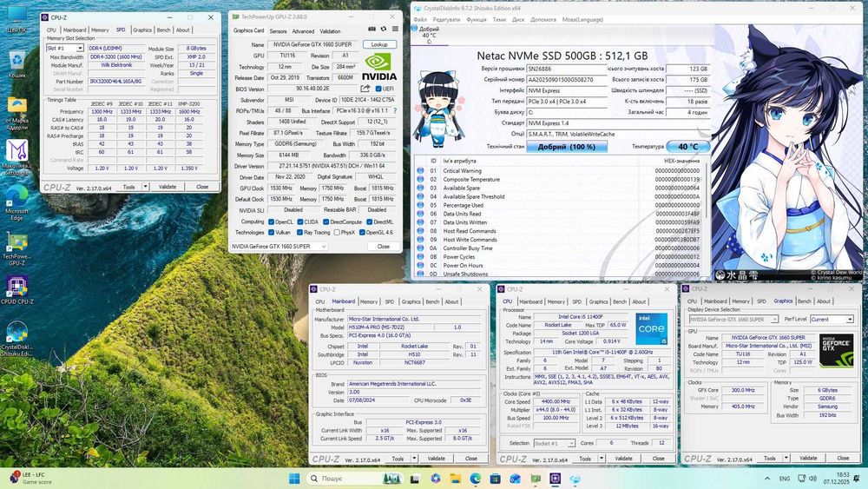
Task: Click GeForce GTX logo in CPU-Z Graphics
Action: [x=836, y=351]
